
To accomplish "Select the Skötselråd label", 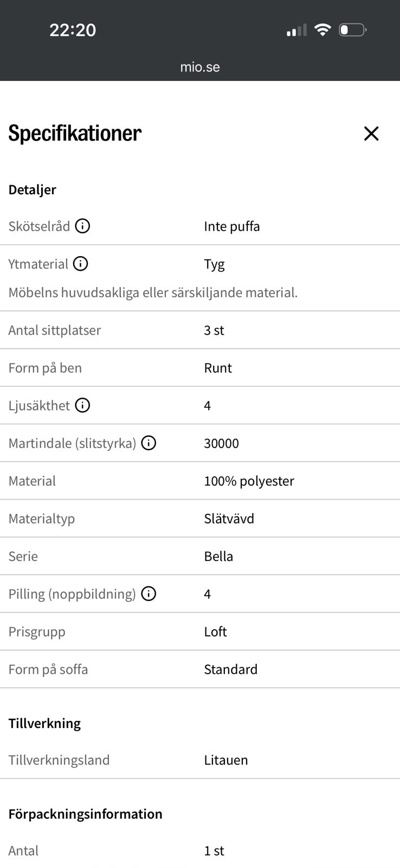I will [39, 226].
